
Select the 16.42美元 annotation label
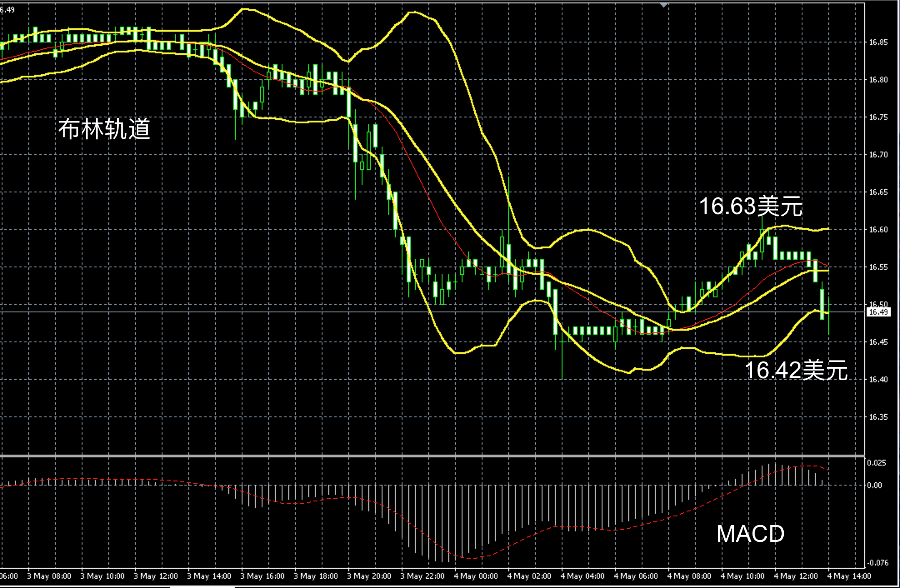pos(796,370)
